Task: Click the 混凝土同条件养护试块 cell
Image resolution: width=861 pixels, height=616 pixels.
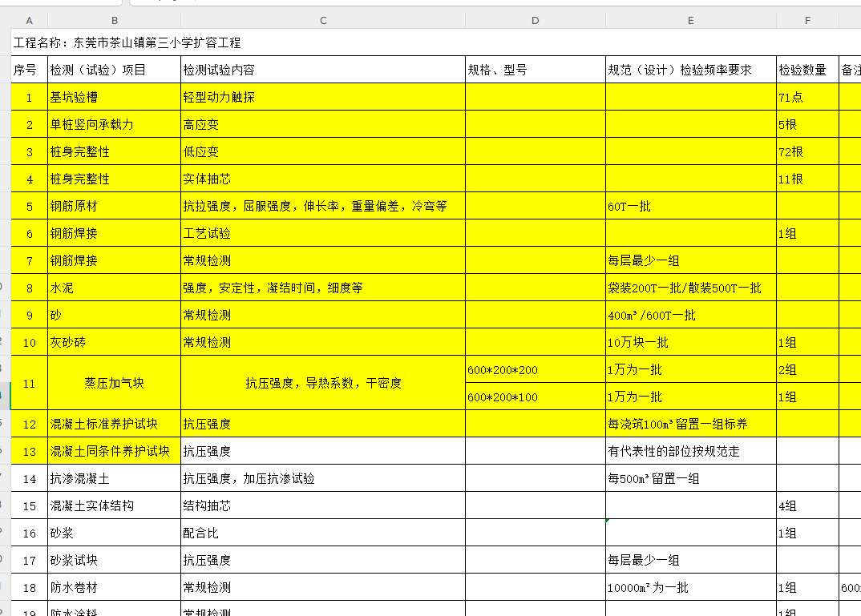Action: tap(114, 451)
